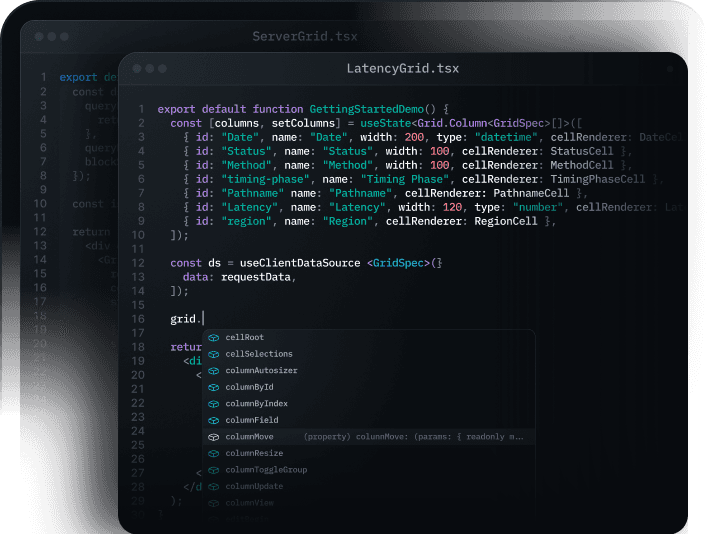The height and width of the screenshot is (554, 708).
Task: Click line number 16 in LatencyGrid gutter
Action: (x=138, y=319)
